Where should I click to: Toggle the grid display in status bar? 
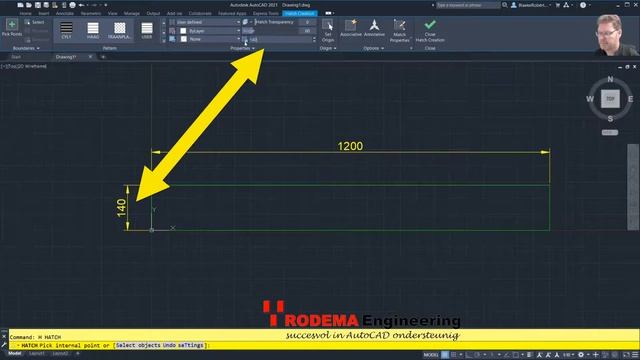(x=445, y=355)
